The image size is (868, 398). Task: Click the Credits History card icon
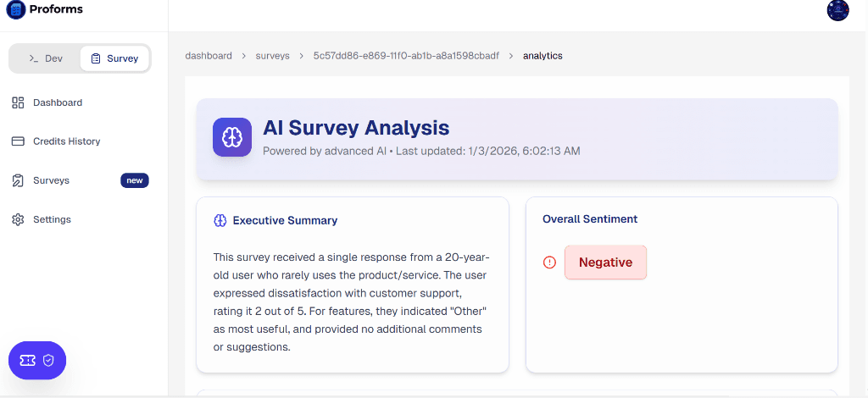18,141
